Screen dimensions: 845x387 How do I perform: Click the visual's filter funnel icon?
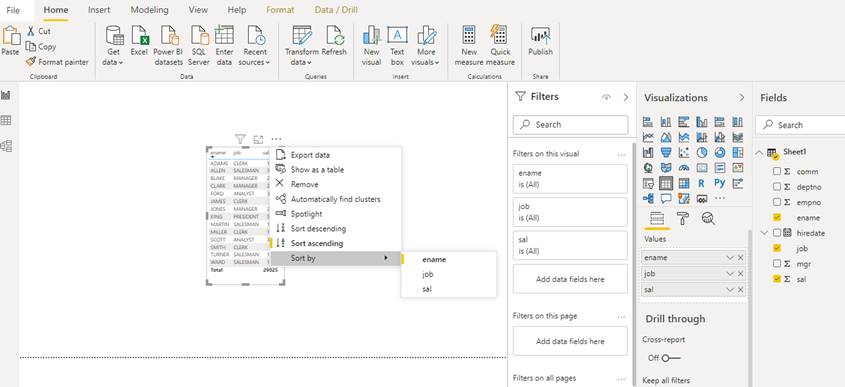(240, 140)
